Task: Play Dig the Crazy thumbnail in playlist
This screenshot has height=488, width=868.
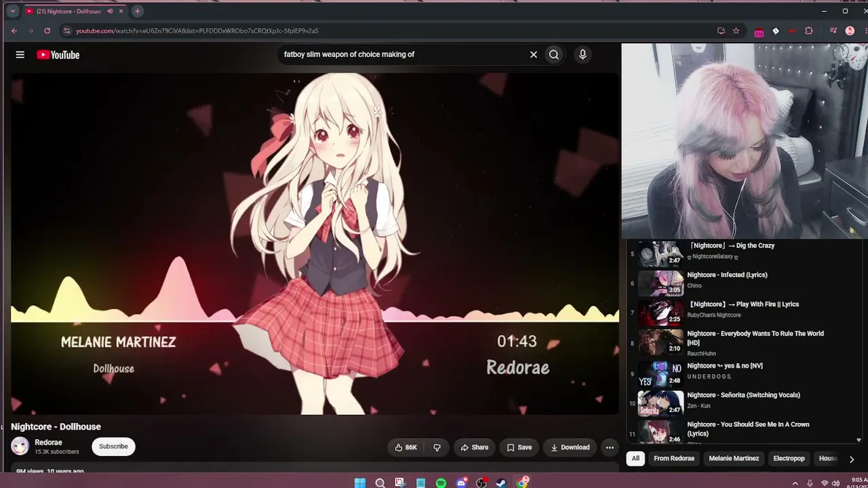Action: click(x=660, y=253)
